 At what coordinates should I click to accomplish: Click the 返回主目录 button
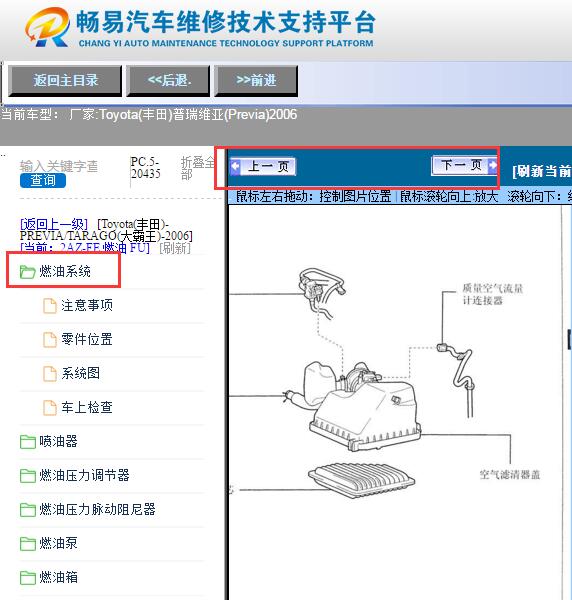(x=65, y=81)
